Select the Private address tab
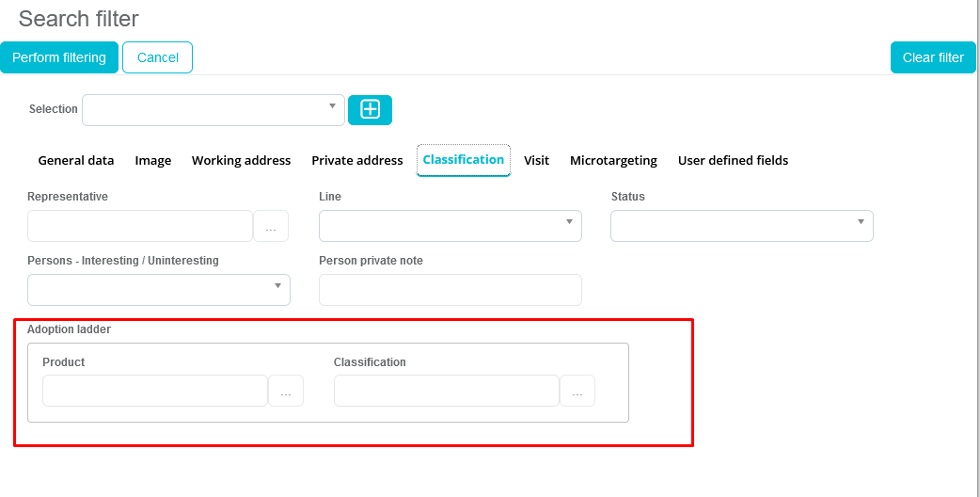Viewport: 980px width, 497px height. pyautogui.click(x=357, y=161)
